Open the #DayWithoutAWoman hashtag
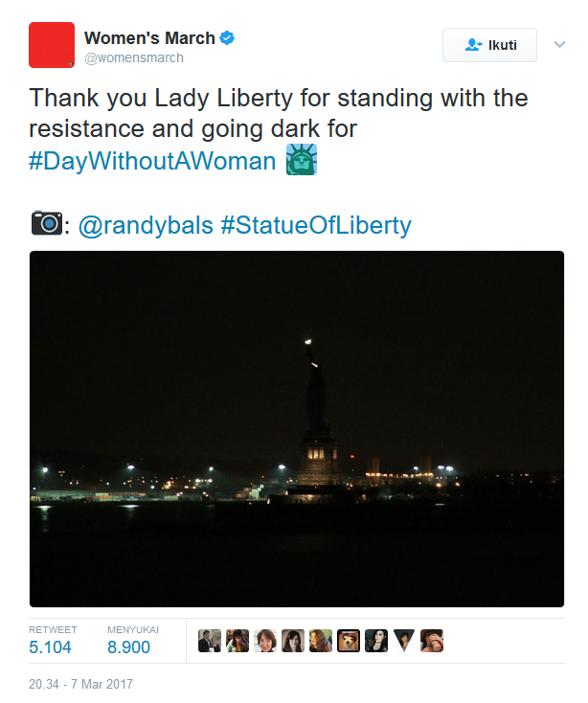 152,161
